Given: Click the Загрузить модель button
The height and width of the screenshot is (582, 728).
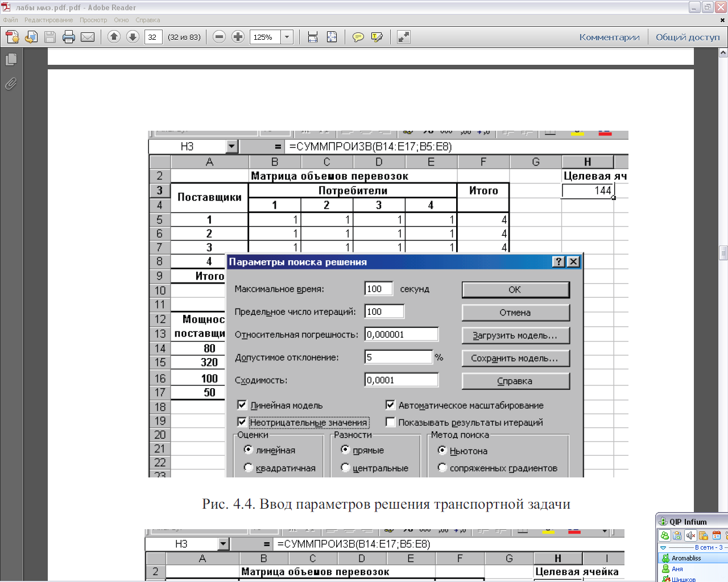Looking at the screenshot, I should (515, 335).
